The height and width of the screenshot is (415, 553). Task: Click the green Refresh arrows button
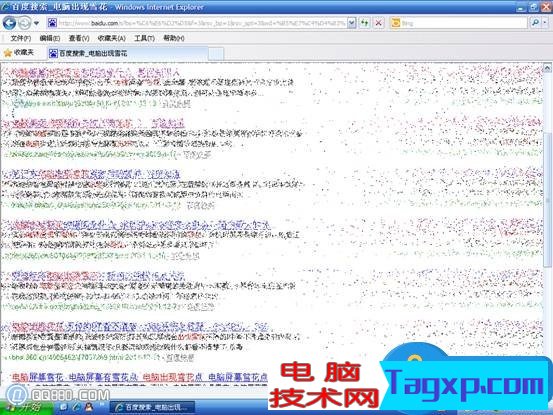tap(364, 23)
